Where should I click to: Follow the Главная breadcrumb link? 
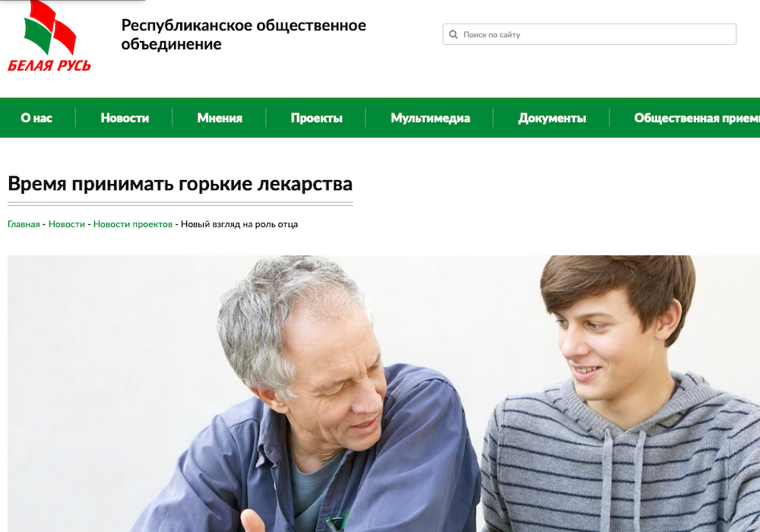24,224
